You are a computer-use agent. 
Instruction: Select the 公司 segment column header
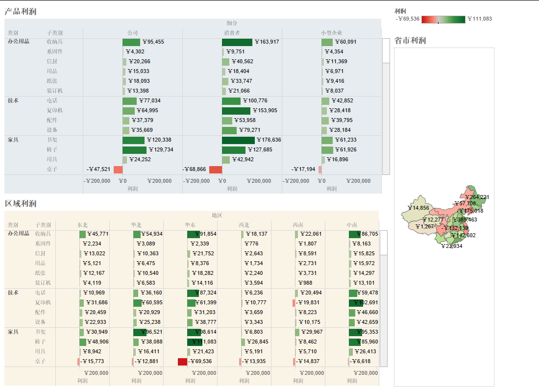pos(133,33)
